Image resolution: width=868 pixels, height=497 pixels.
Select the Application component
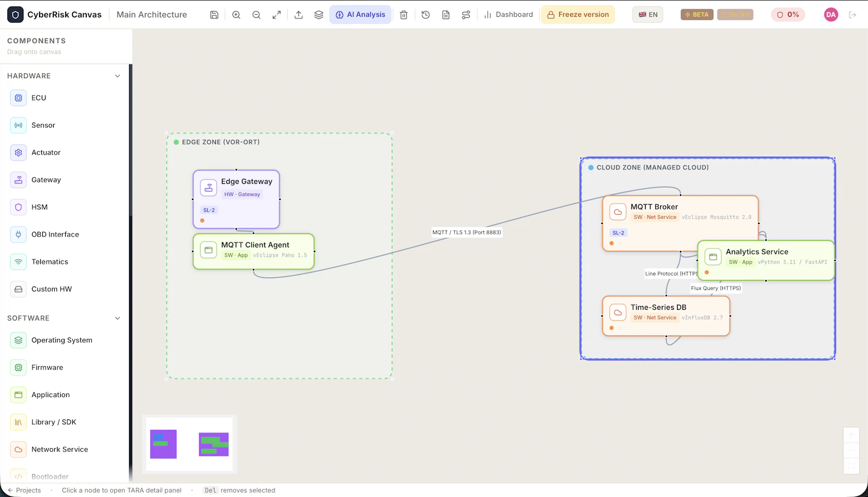point(65,395)
